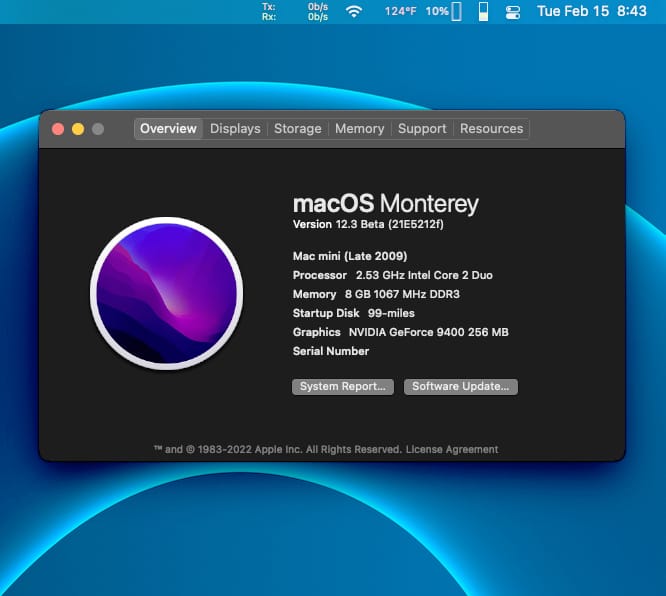This screenshot has width=666, height=596.
Task: Click the Version 12.3 Beta (21E5212f) text
Action: coord(368,224)
